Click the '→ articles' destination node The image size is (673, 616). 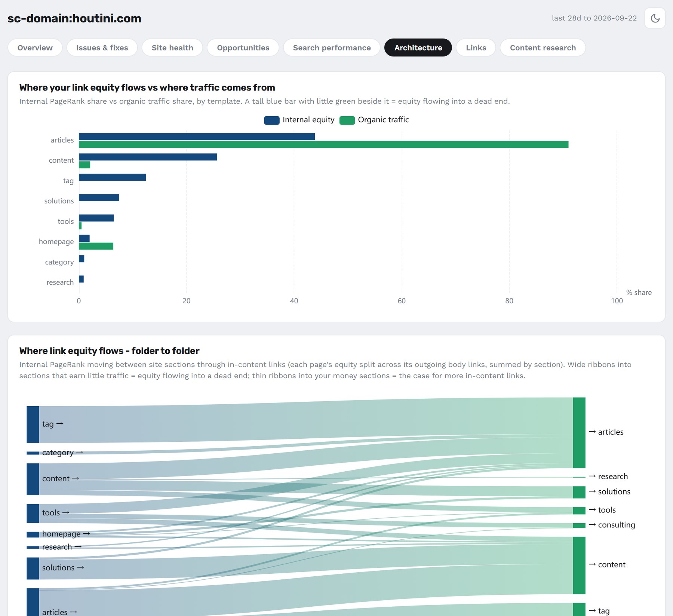point(579,433)
